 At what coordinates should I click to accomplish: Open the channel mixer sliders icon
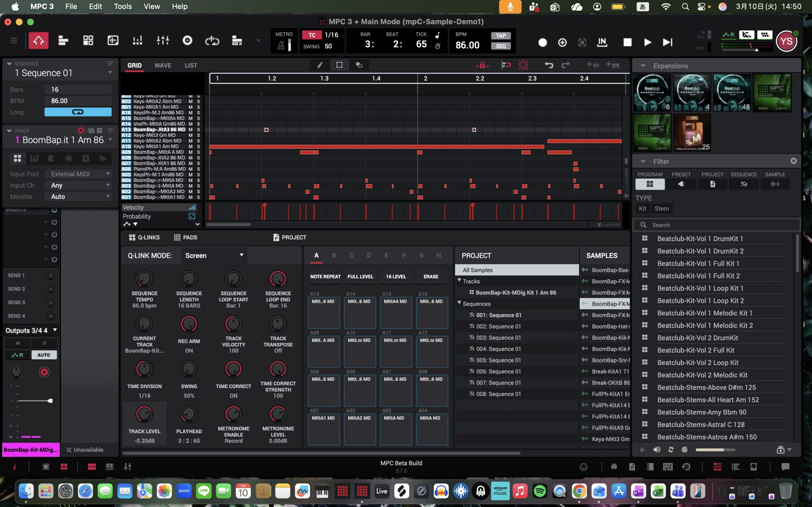point(163,41)
